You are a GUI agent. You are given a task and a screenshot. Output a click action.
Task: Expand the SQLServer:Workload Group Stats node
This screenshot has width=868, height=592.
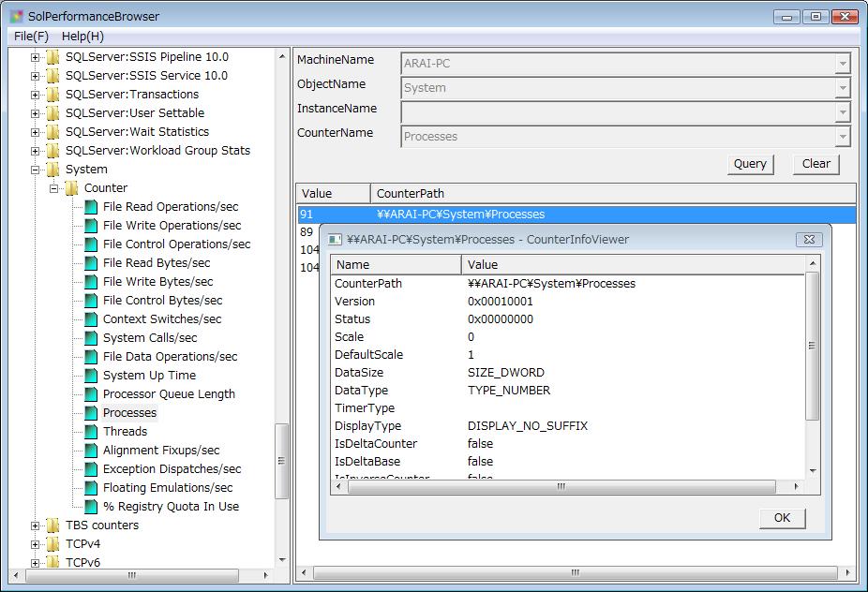35,151
